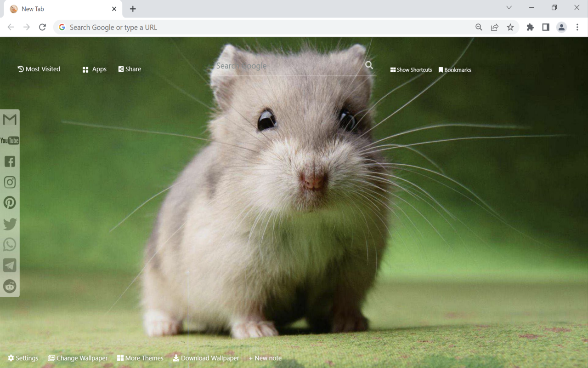The height and width of the screenshot is (368, 588).
Task: Open More Themes
Action: 140,358
